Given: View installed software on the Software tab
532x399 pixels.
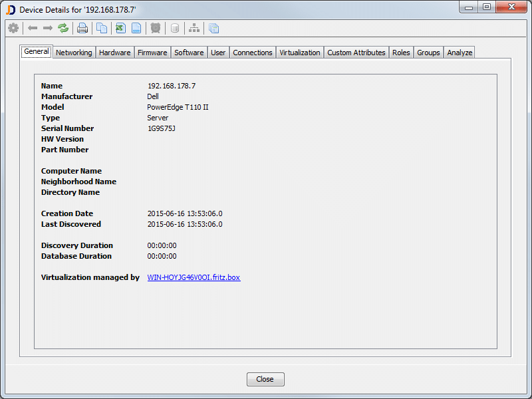Looking at the screenshot, I should [x=189, y=52].
